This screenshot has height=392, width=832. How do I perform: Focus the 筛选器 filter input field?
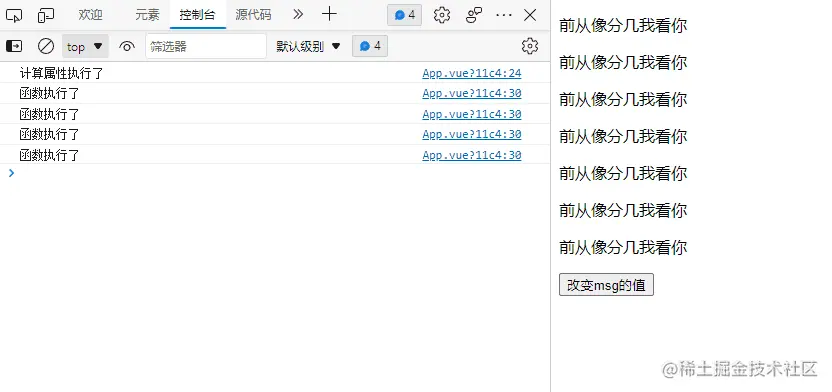click(x=206, y=47)
